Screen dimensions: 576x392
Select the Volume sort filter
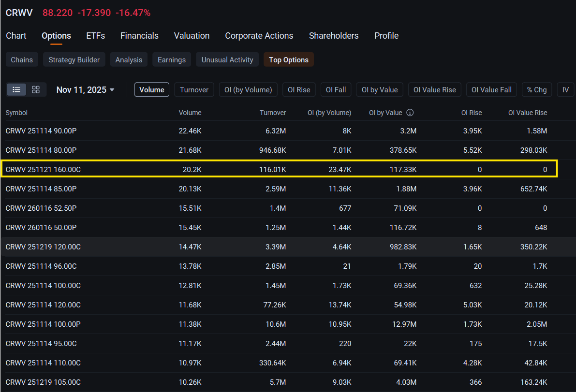coord(152,89)
